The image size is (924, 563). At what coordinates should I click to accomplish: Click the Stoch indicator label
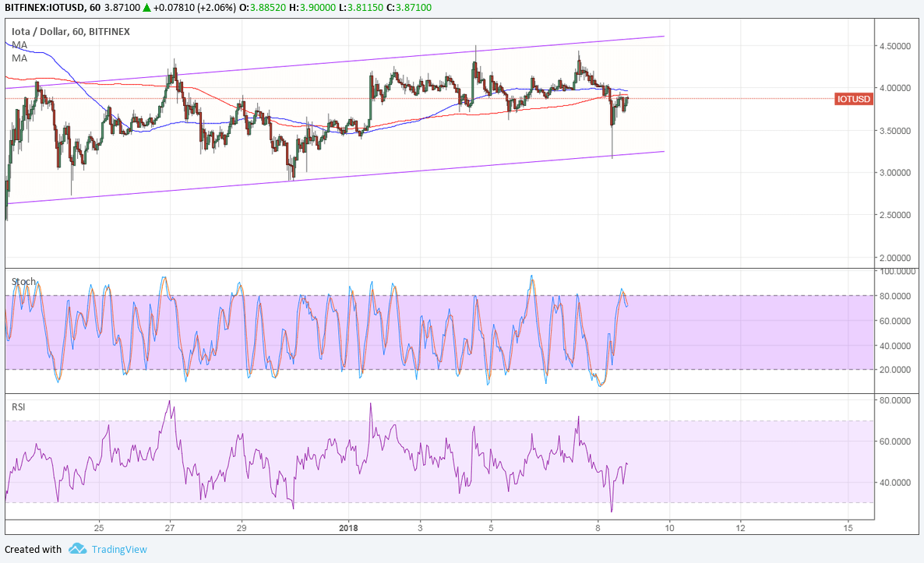(23, 282)
